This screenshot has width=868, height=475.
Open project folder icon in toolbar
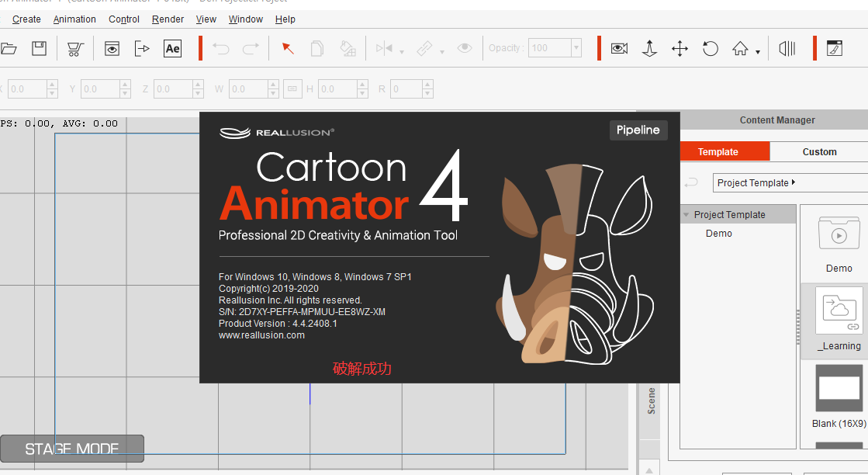click(8, 49)
